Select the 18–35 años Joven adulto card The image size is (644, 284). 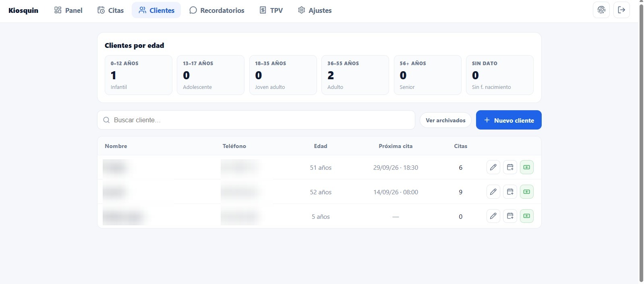[283, 75]
